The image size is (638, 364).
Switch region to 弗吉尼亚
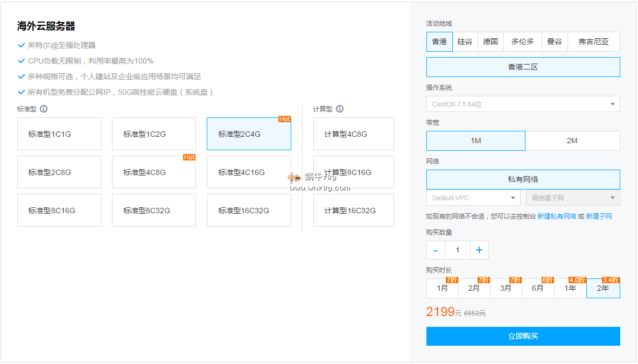pyautogui.click(x=593, y=41)
